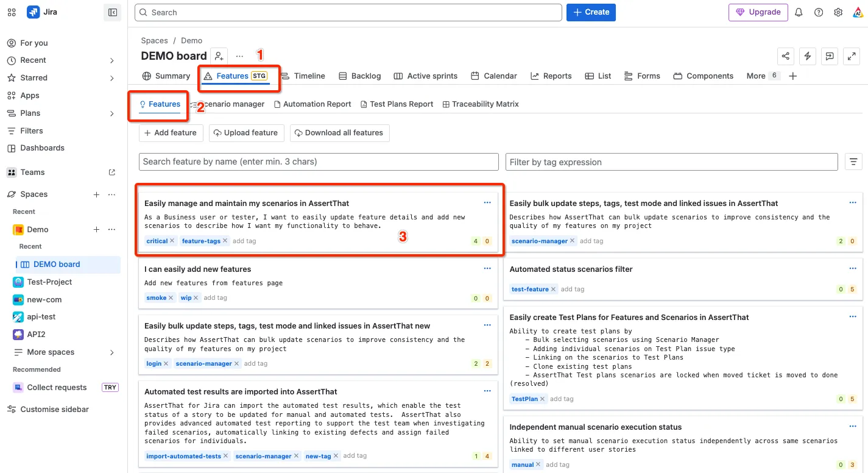This screenshot has height=473, width=868.
Task: Collapse the sidebar with the panel icon
Action: (x=112, y=12)
